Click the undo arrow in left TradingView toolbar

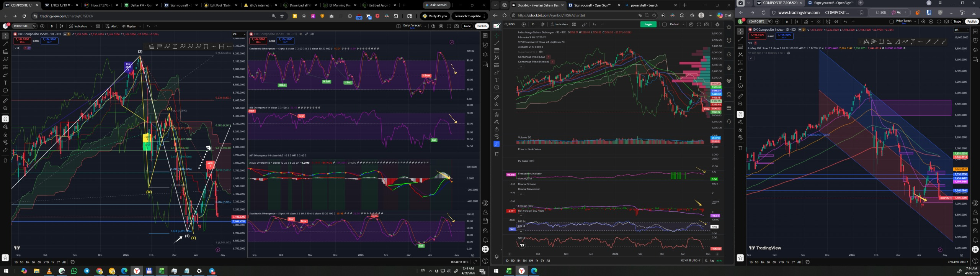(x=148, y=26)
